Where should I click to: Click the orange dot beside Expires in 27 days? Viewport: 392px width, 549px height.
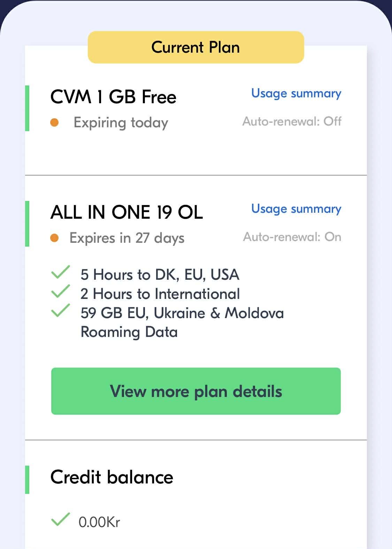tap(54, 238)
